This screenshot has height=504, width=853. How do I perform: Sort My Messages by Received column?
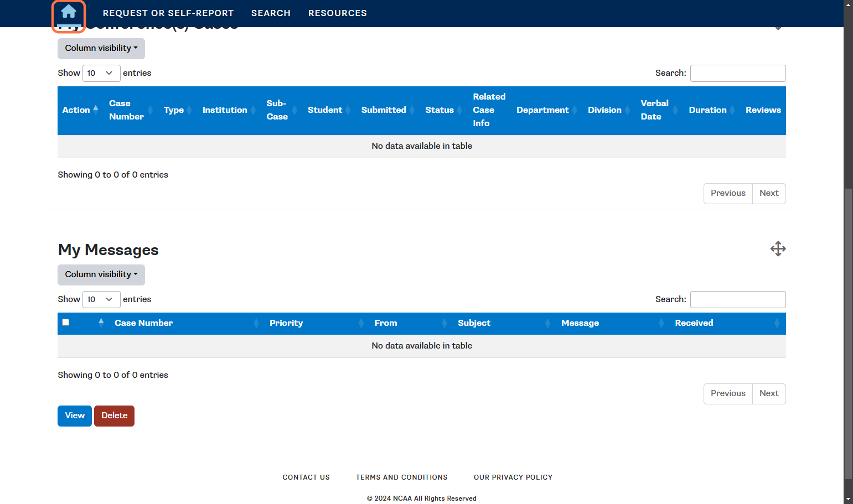(728, 323)
